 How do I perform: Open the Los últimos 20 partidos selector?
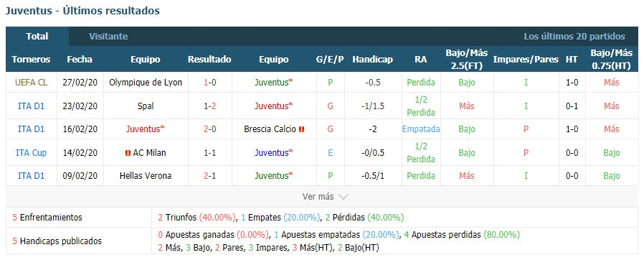tap(574, 37)
